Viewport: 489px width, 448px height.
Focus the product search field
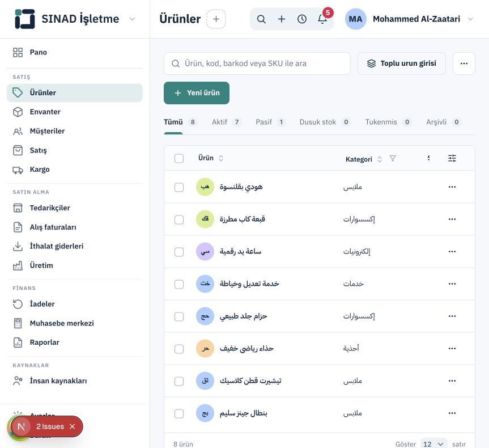pyautogui.click(x=257, y=64)
